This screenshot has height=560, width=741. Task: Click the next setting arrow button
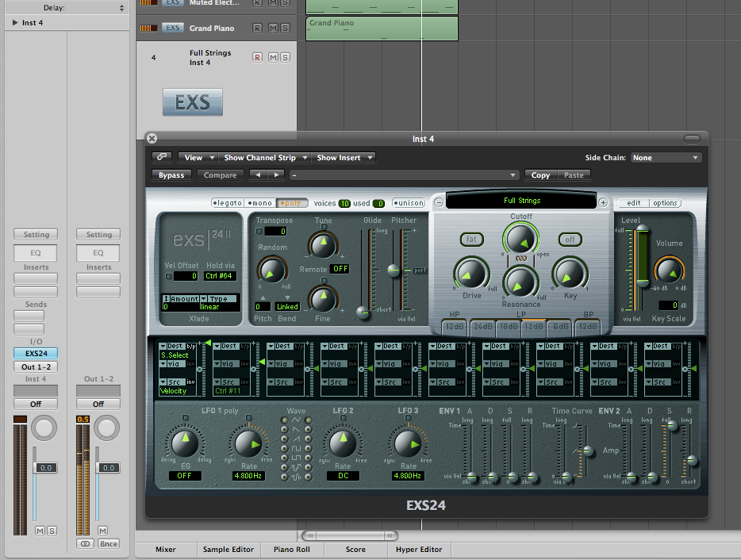point(276,175)
